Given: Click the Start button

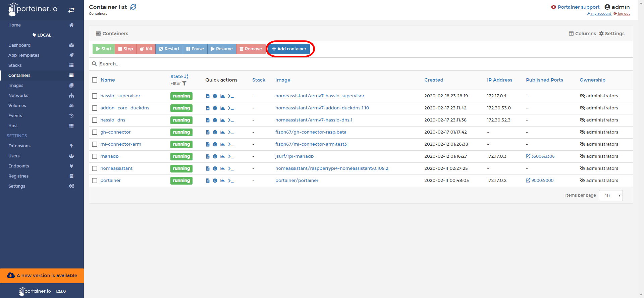Looking at the screenshot, I should click(104, 49).
